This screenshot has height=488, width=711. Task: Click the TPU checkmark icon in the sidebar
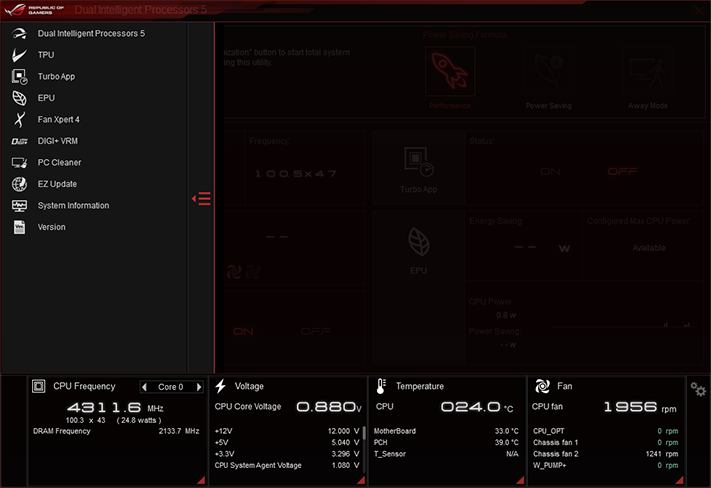[x=19, y=55]
